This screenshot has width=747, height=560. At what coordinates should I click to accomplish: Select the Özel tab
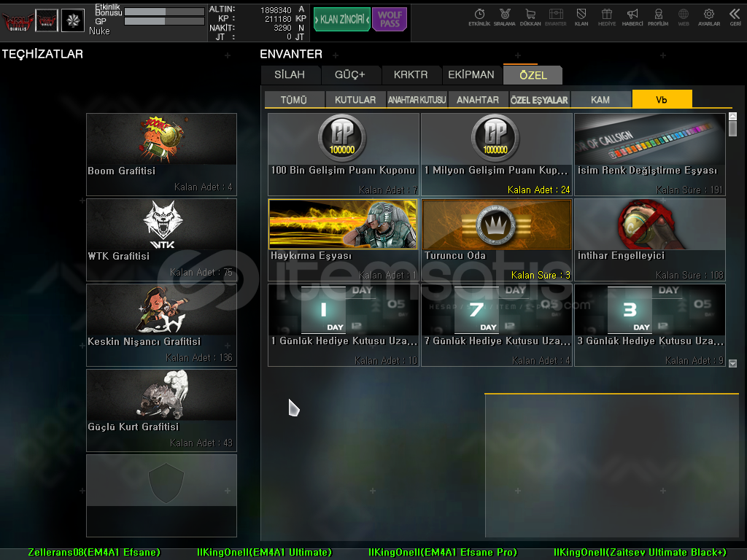[x=533, y=75]
